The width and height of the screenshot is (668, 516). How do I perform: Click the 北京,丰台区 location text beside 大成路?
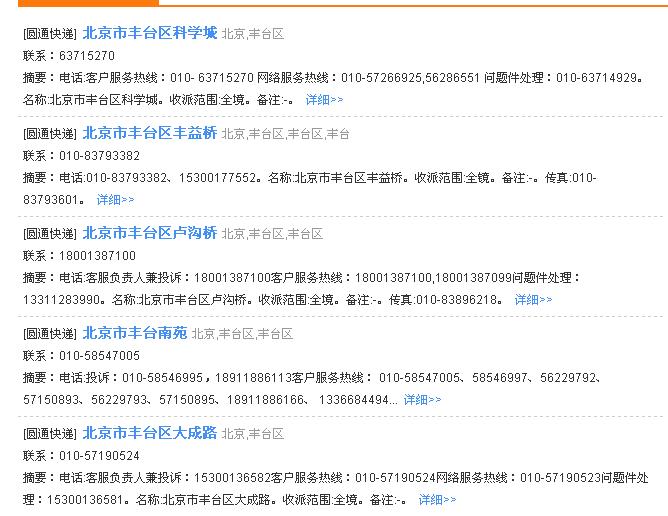[253, 434]
